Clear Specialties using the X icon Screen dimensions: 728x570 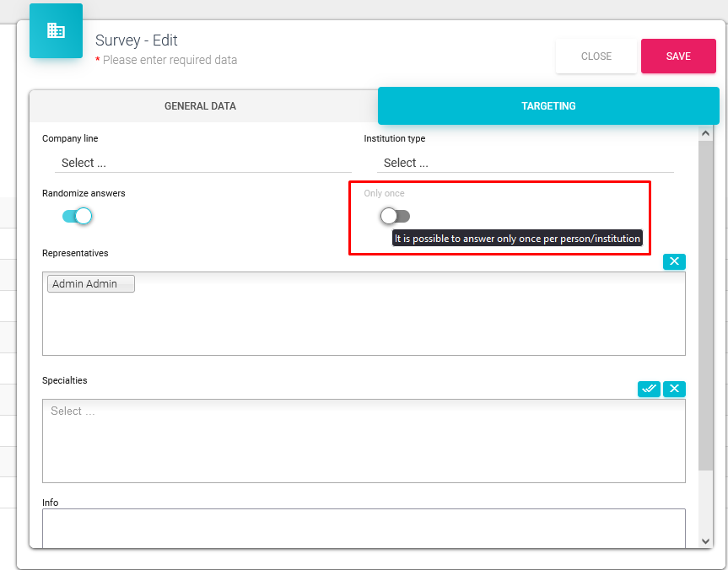pyautogui.click(x=674, y=389)
